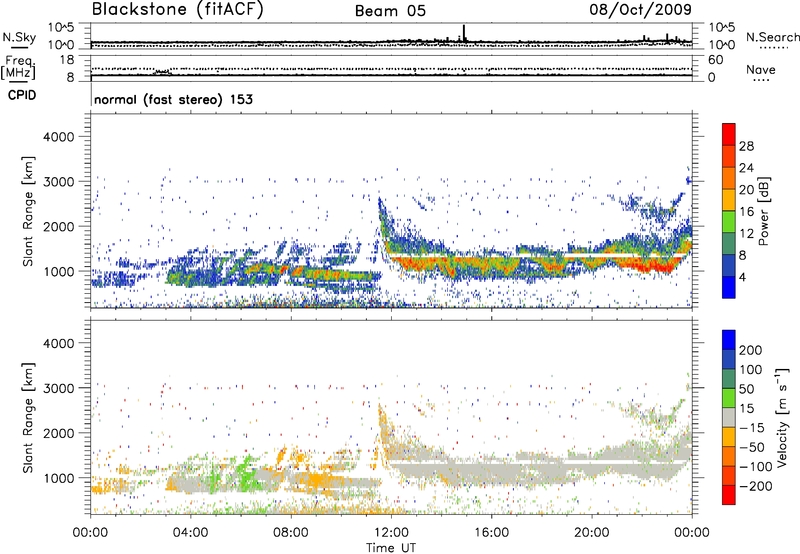Select the 'CPID' row label
Viewport: 800px width, 554px height.
click(x=22, y=95)
